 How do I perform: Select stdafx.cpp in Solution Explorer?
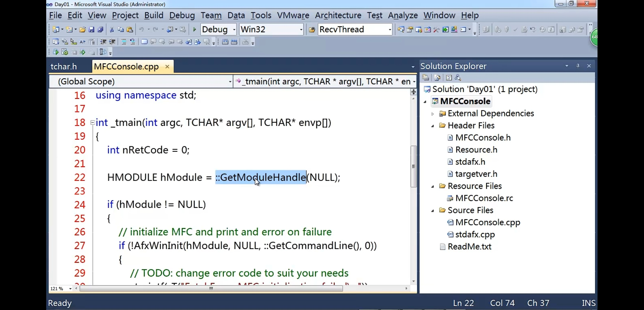tap(475, 235)
